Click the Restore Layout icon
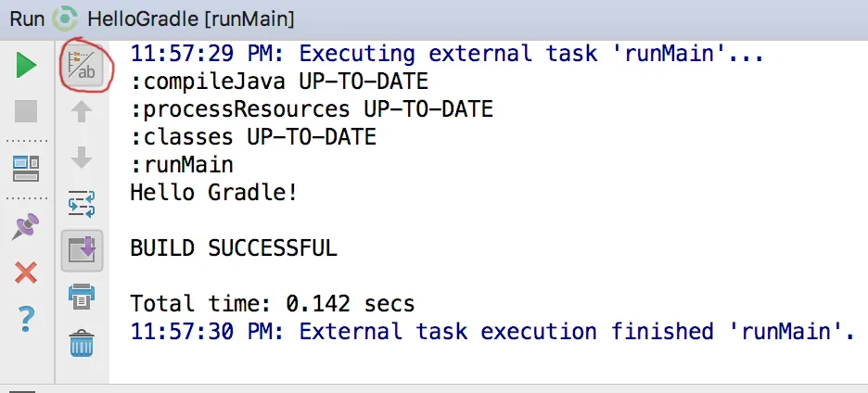The width and height of the screenshot is (868, 393). point(26,169)
